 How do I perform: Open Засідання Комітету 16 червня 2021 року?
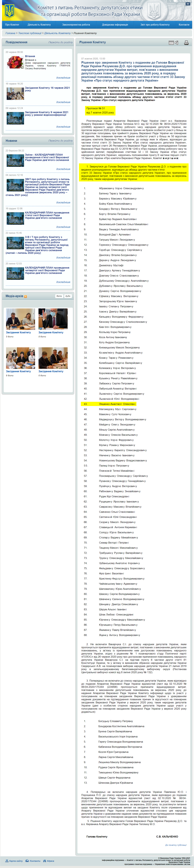47,89
